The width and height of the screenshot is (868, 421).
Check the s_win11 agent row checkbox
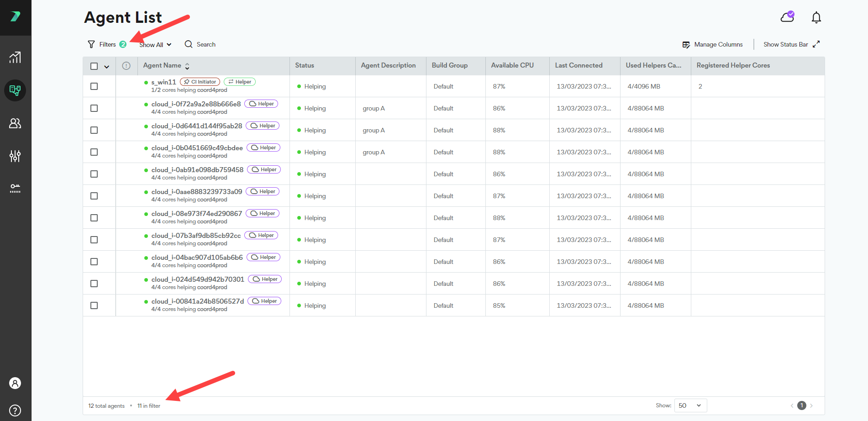[x=94, y=86]
